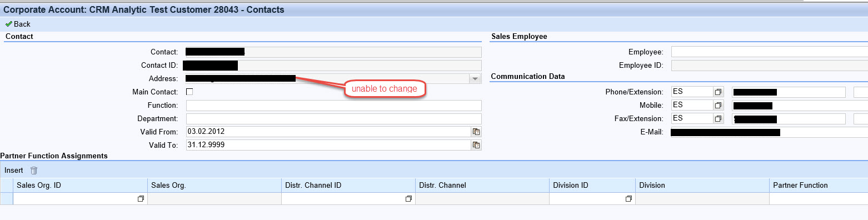
Task: Open value help in Sales Org. ID cell
Action: 141,198
